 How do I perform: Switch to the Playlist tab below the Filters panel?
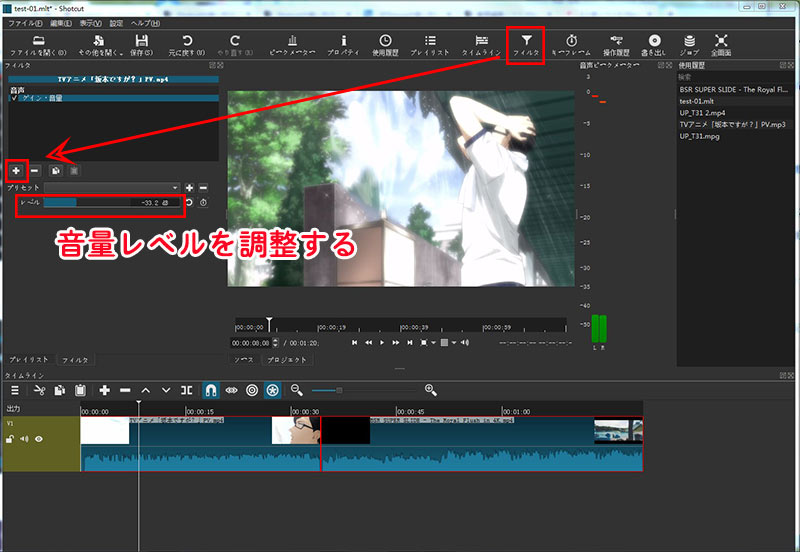[x=29, y=360]
